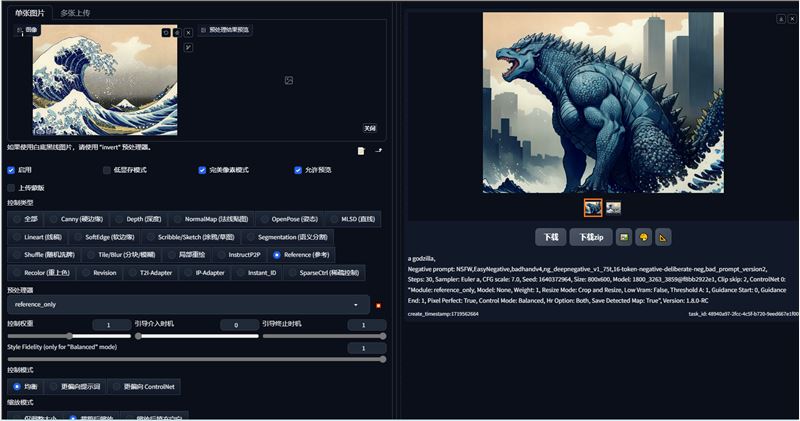Screen dimensions: 800x421
Task: Select the Canny control type
Action: pyautogui.click(x=76, y=219)
